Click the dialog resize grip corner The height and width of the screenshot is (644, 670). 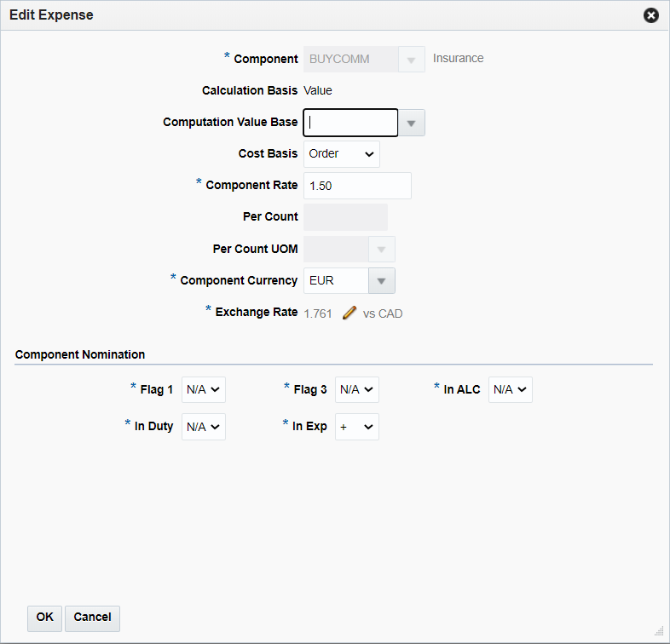tap(659, 631)
